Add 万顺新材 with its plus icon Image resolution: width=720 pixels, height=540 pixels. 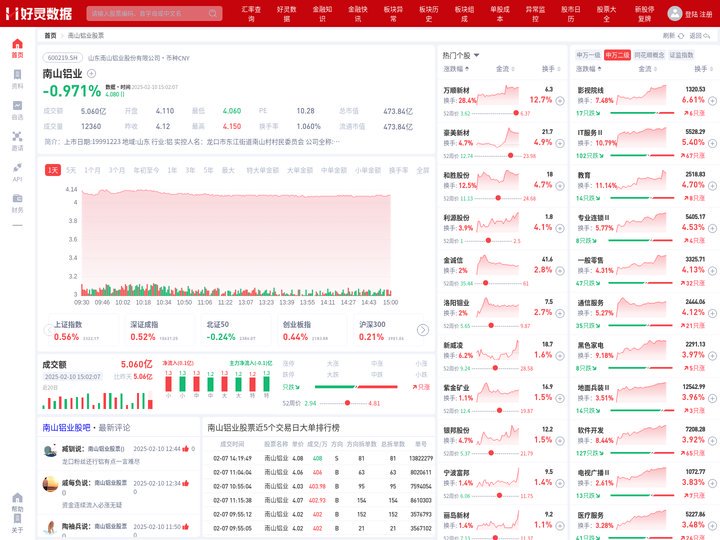[560, 101]
